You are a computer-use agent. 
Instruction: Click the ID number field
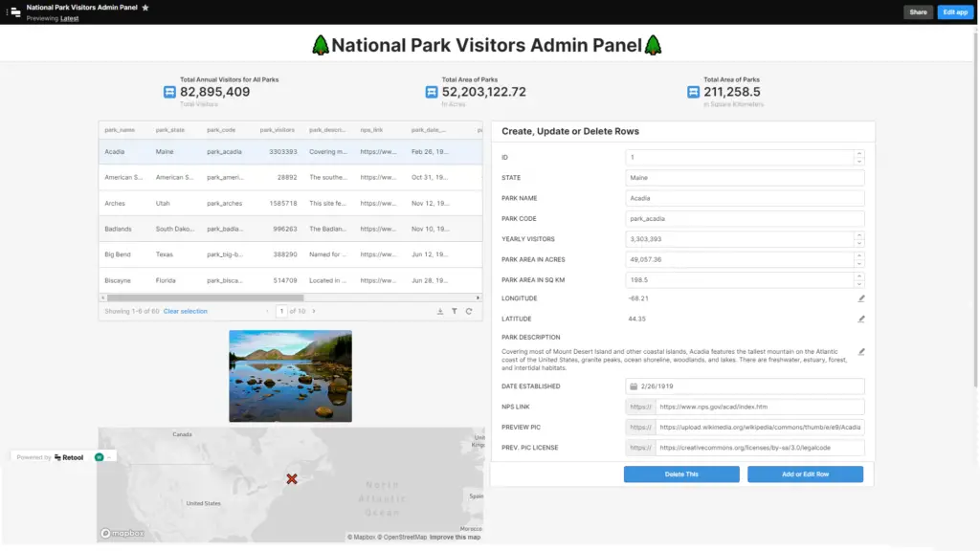click(740, 158)
